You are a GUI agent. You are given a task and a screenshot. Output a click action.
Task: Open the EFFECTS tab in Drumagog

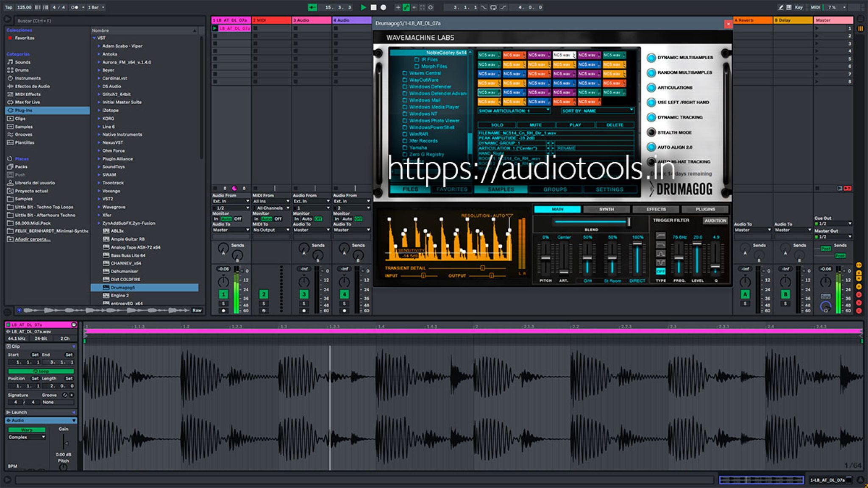click(x=656, y=209)
